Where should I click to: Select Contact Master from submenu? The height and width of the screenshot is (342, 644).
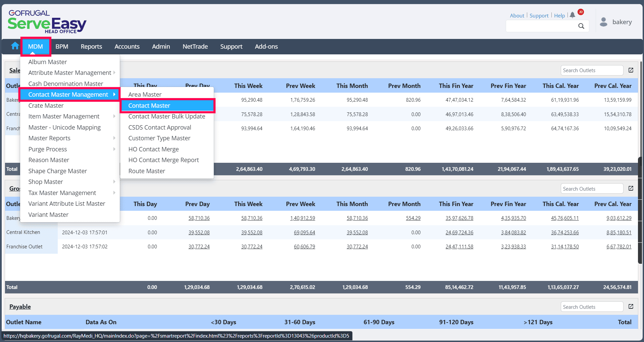pyautogui.click(x=149, y=106)
